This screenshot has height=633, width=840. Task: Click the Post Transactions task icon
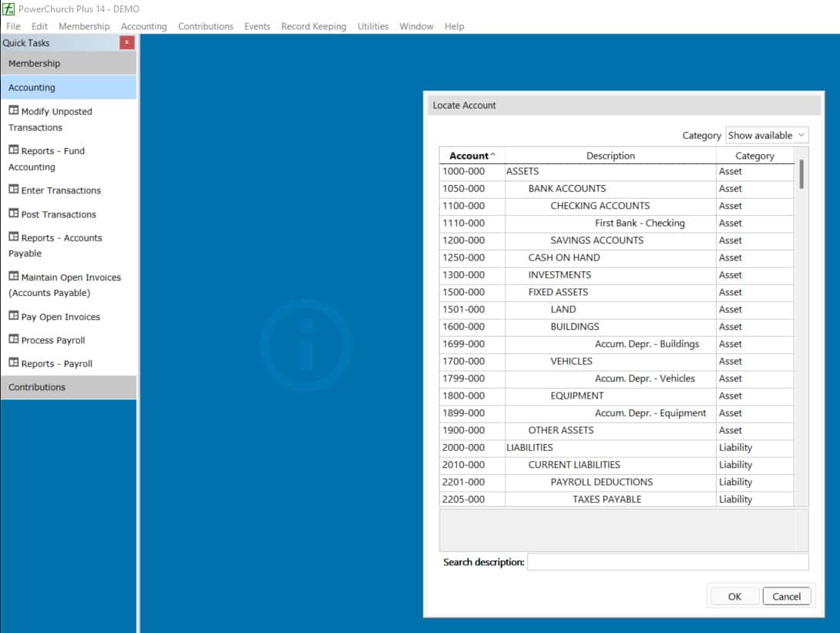13,214
